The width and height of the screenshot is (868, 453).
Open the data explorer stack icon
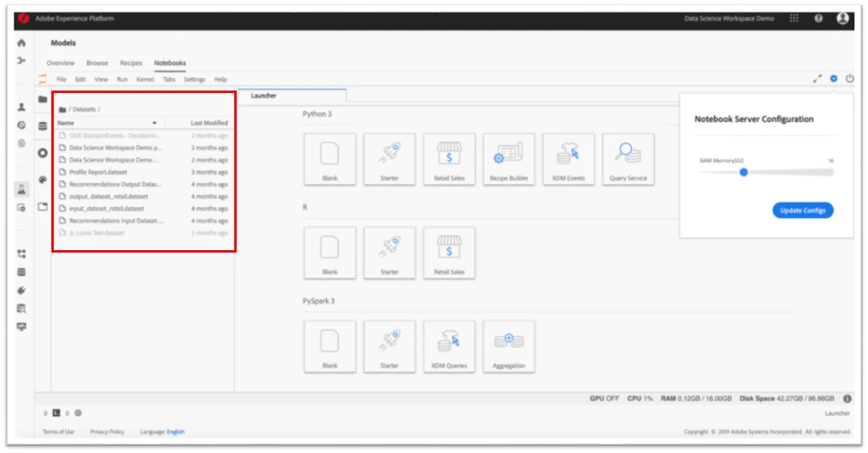(x=43, y=126)
